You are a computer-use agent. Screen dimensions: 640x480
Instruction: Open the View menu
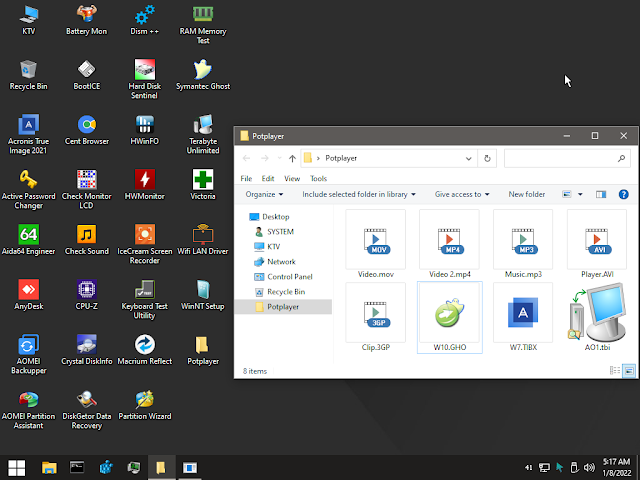[x=292, y=178]
